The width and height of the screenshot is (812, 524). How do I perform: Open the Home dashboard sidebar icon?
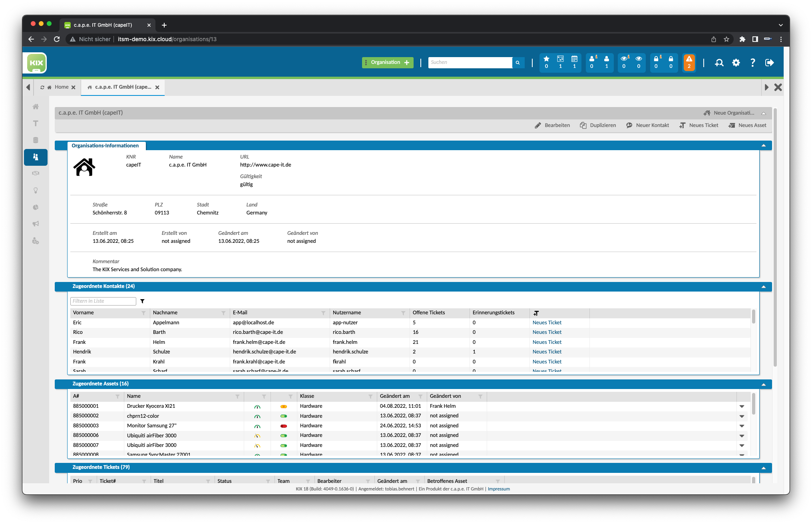click(x=36, y=107)
